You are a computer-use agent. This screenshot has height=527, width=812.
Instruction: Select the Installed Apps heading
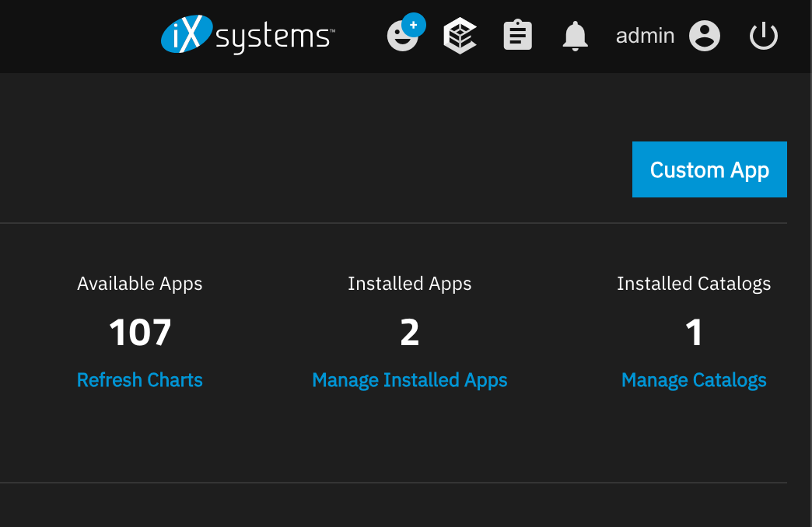click(409, 284)
